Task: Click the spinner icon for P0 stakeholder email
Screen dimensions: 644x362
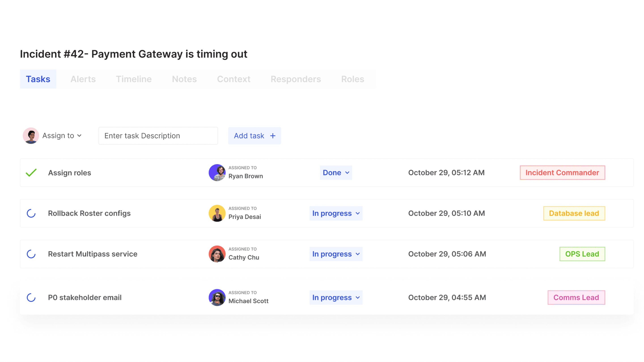Action: (31, 298)
